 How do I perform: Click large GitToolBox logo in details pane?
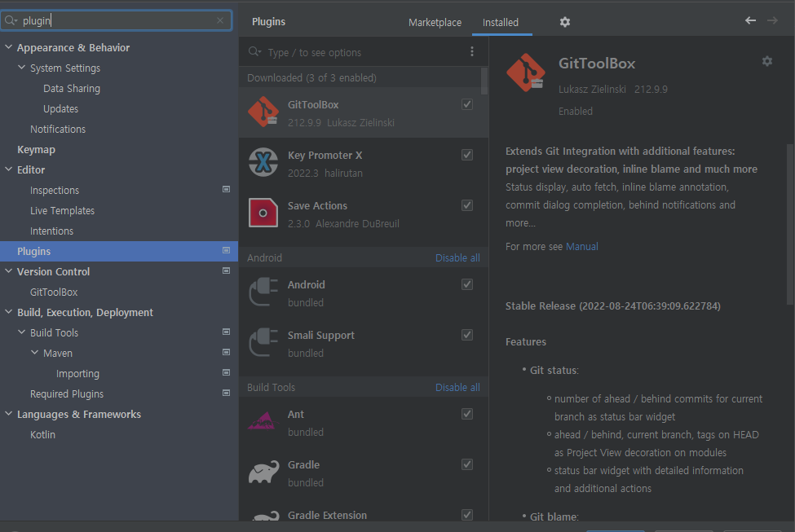(526, 73)
